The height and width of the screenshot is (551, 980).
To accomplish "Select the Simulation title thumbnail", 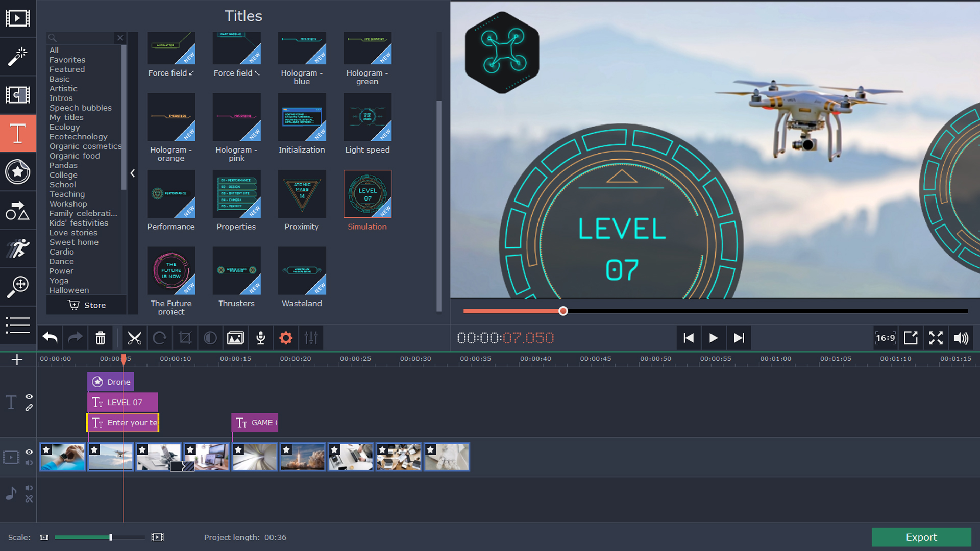I will [x=367, y=194].
